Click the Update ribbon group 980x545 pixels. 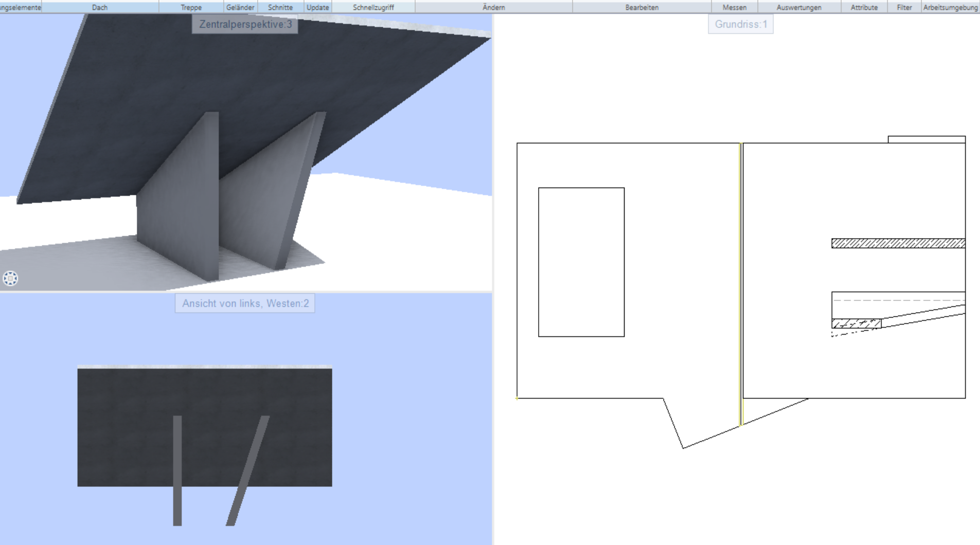(x=317, y=7)
